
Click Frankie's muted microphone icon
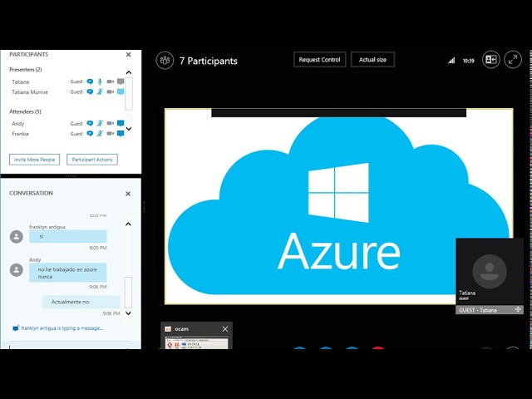click(100, 134)
